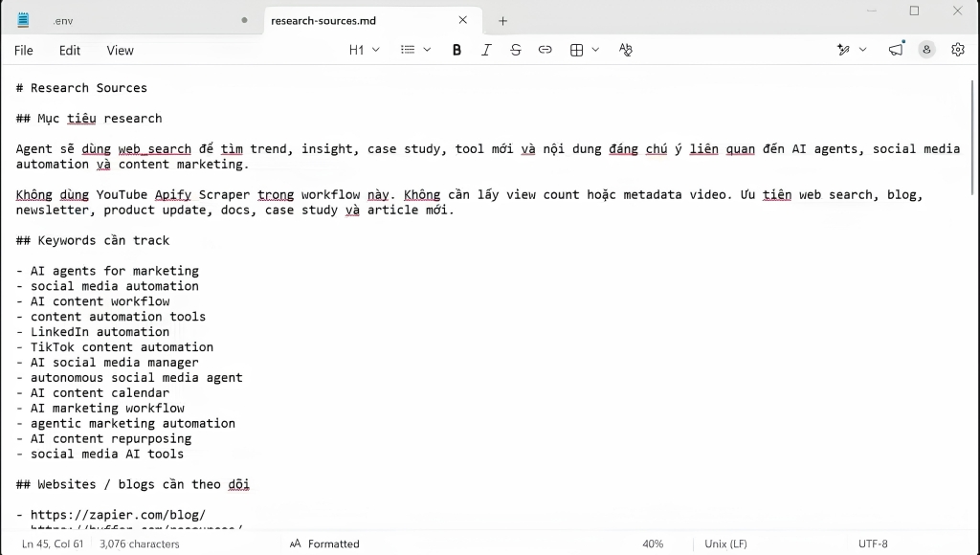Click the 'AI content repurposing' line

click(103, 439)
